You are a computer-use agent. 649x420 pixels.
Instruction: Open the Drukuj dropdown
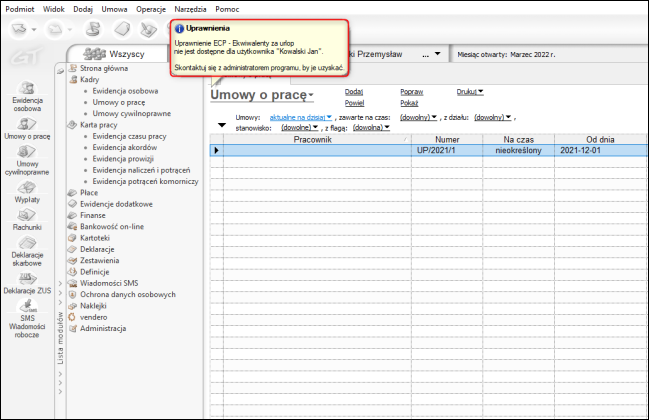(470, 92)
